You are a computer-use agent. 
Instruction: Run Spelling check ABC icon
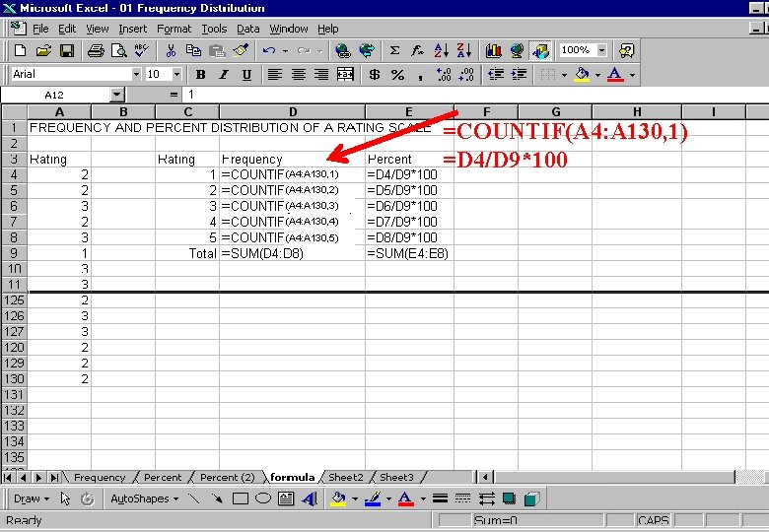point(141,50)
